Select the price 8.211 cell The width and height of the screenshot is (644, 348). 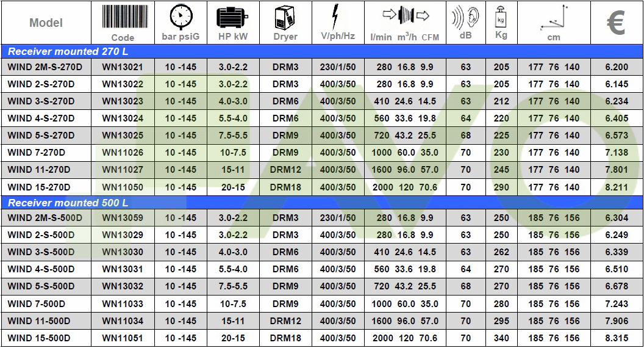617,187
